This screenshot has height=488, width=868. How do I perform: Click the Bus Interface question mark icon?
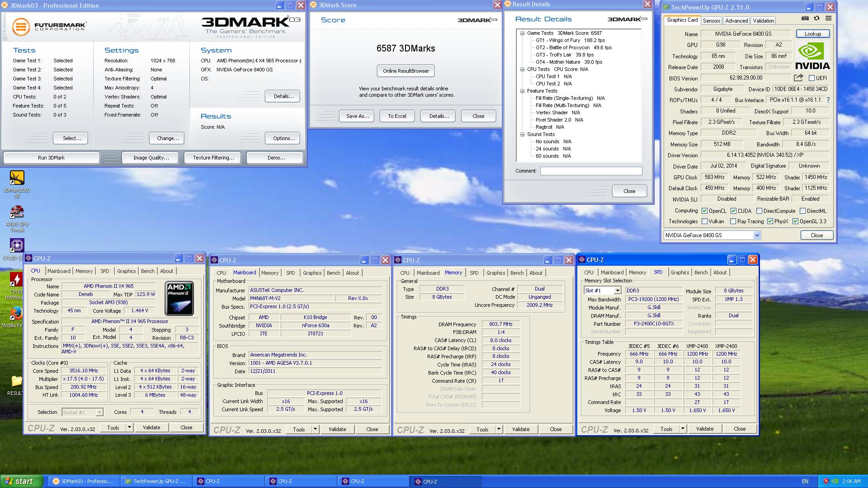click(x=828, y=100)
